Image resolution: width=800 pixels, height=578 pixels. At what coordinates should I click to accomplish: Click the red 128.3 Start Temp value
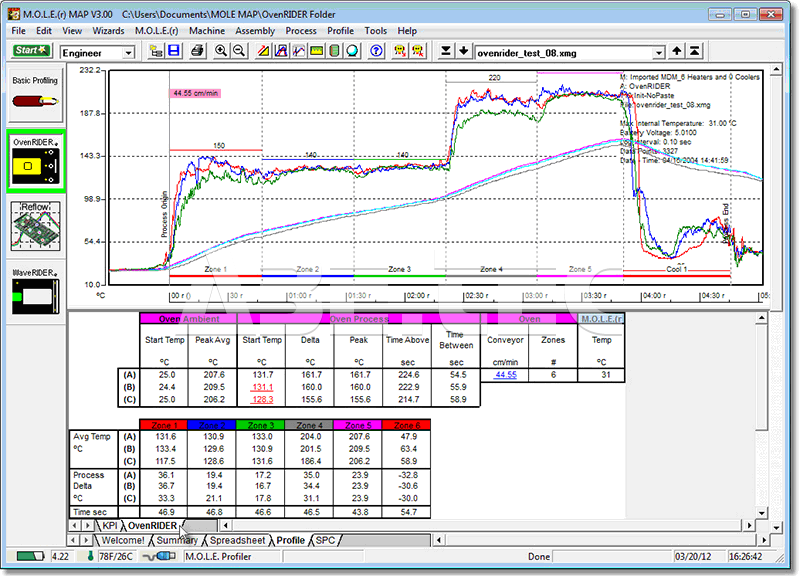point(262,399)
